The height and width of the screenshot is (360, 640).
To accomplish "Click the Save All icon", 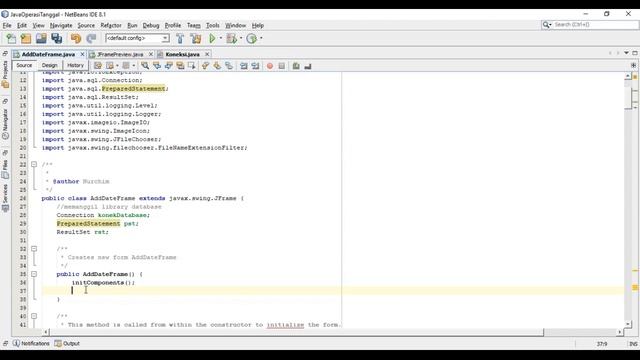I will [x=56, y=38].
